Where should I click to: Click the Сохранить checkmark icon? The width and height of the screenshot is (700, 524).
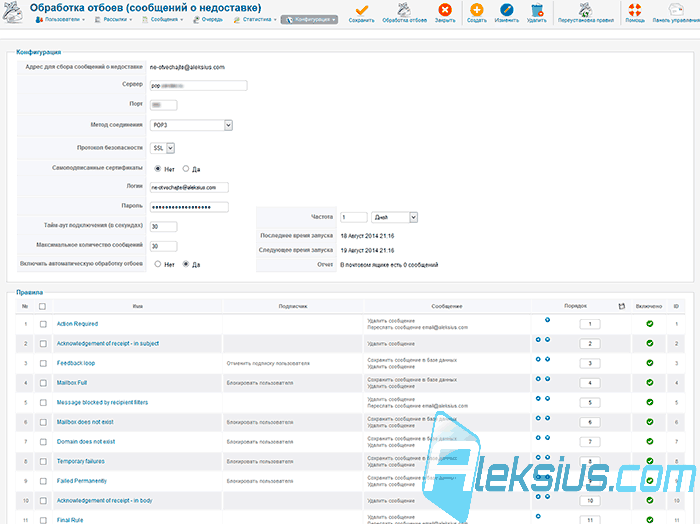362,10
